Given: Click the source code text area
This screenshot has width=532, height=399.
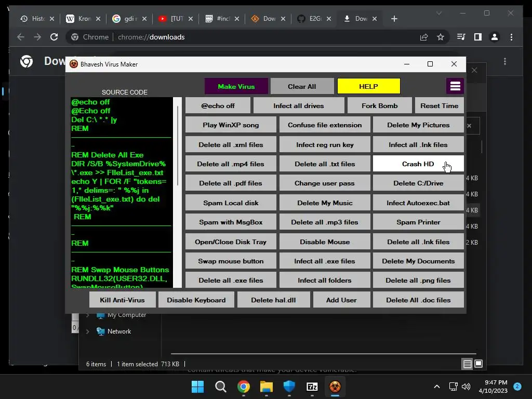Looking at the screenshot, I should 122,192.
